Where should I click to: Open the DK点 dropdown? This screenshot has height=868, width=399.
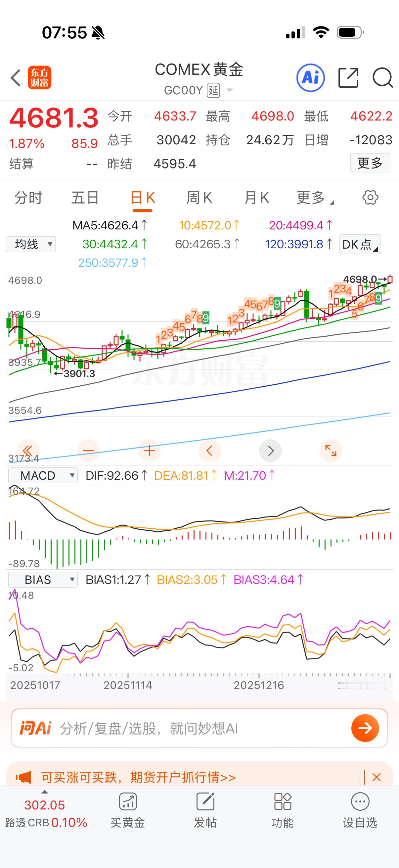360,244
